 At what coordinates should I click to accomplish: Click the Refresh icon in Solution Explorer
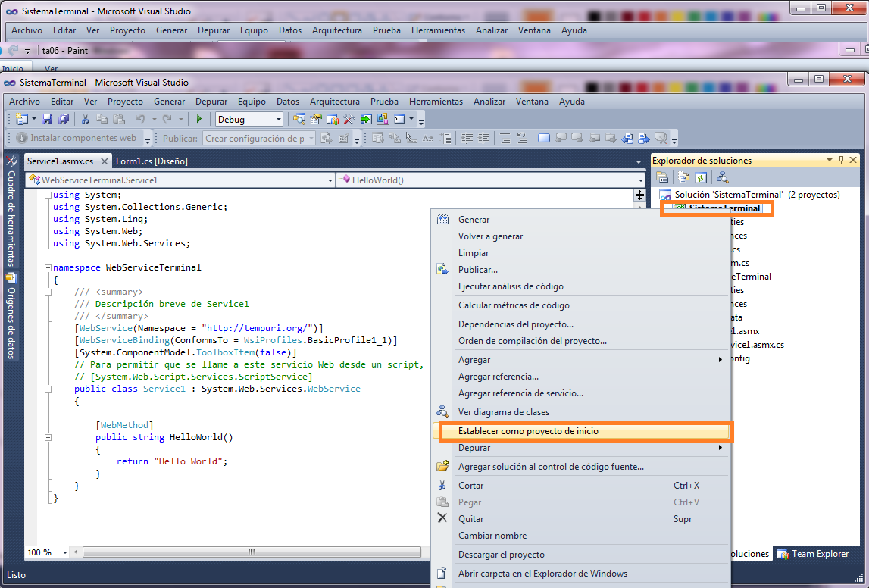[x=701, y=177]
